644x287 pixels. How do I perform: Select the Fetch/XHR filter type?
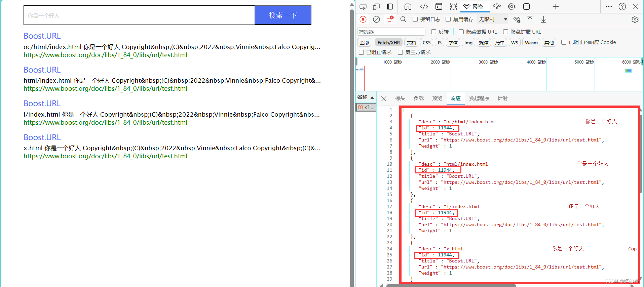(x=389, y=43)
